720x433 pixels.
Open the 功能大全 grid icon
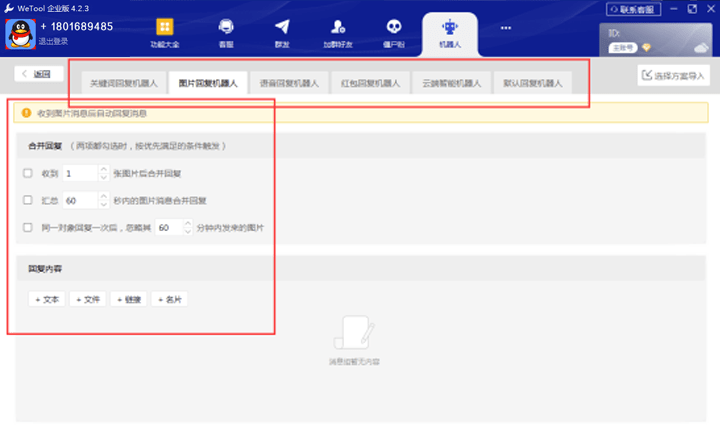[165, 27]
